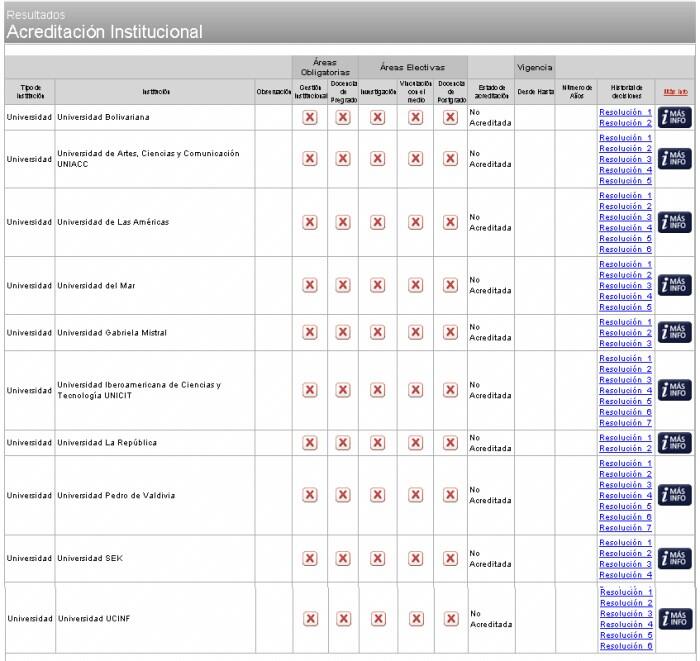700x661 pixels.
Task: Click Universidad del Mar institution name
Action: click(96, 286)
